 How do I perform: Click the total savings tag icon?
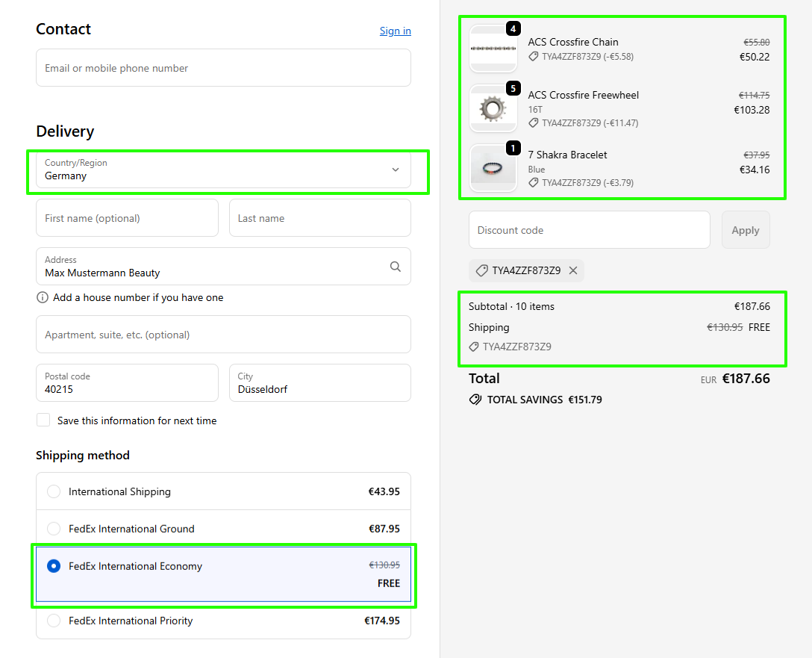pyautogui.click(x=475, y=400)
